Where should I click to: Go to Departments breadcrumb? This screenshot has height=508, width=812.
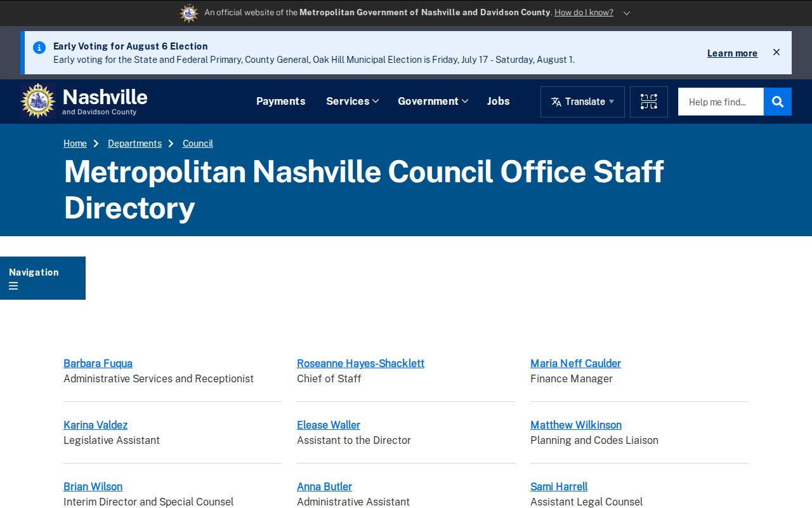pyautogui.click(x=134, y=144)
